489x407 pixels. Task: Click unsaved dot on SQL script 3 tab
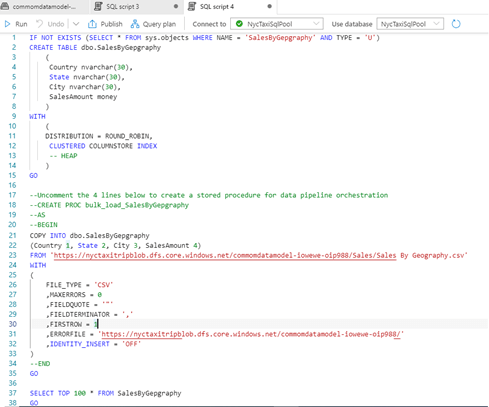point(176,6)
